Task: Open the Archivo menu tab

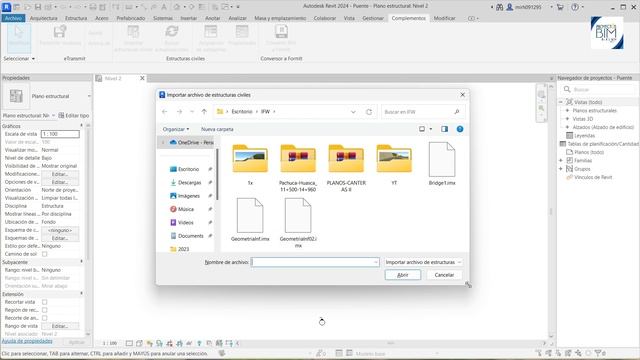Action: coord(13,18)
